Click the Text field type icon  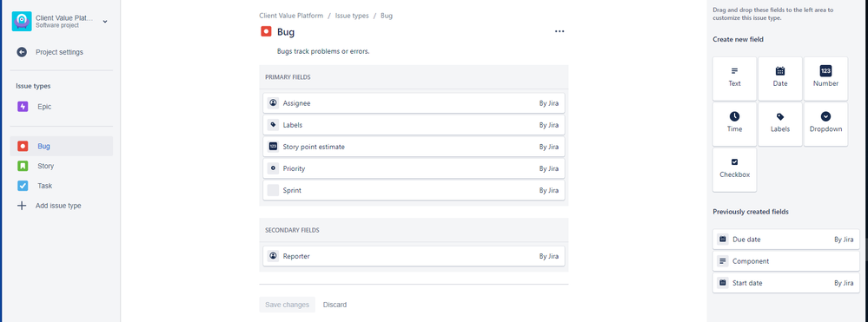pyautogui.click(x=734, y=71)
